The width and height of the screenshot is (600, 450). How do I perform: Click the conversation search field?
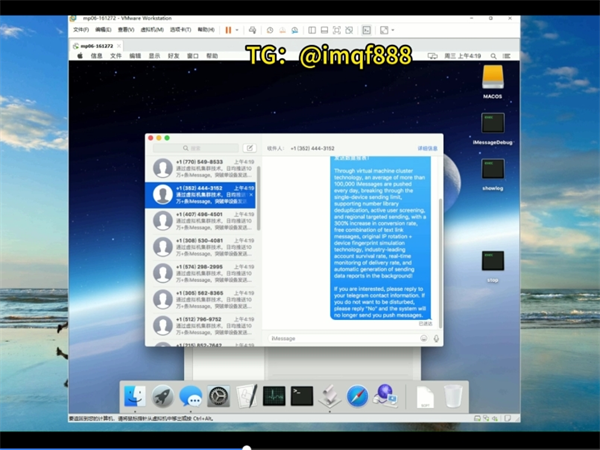coord(195,148)
